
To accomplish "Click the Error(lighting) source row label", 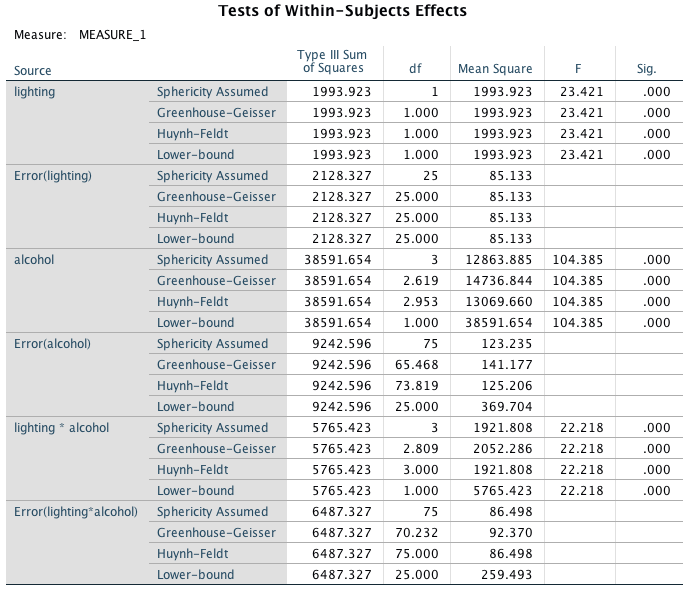I will [x=53, y=176].
